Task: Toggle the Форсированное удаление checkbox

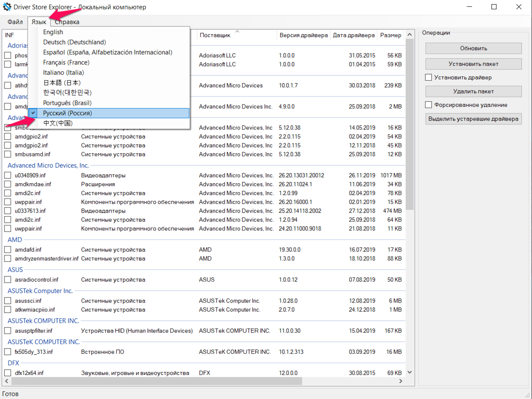Action: point(428,105)
